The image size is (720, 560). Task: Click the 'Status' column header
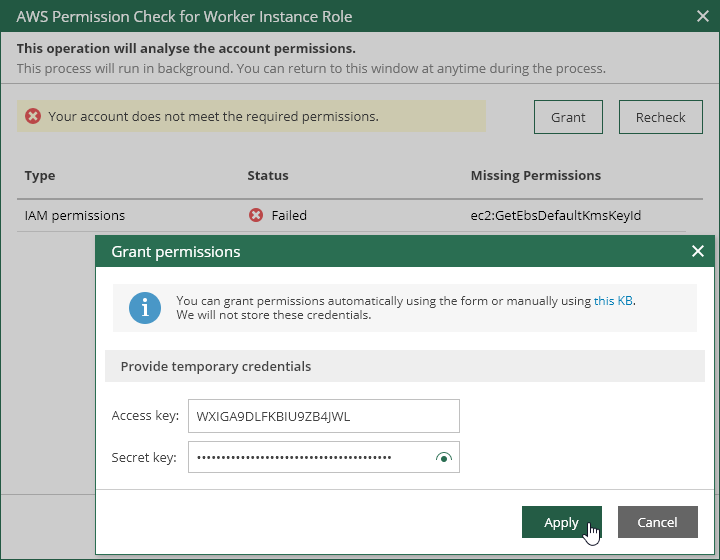click(x=268, y=175)
